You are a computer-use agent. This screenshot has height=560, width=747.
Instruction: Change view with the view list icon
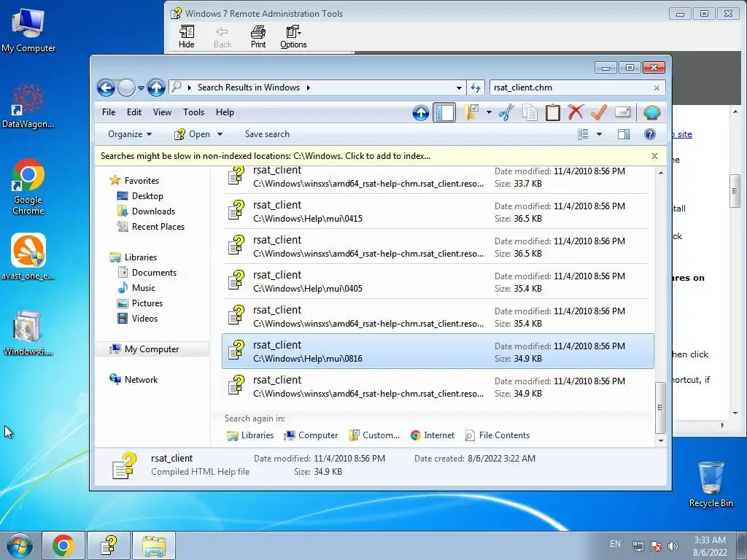tap(583, 134)
